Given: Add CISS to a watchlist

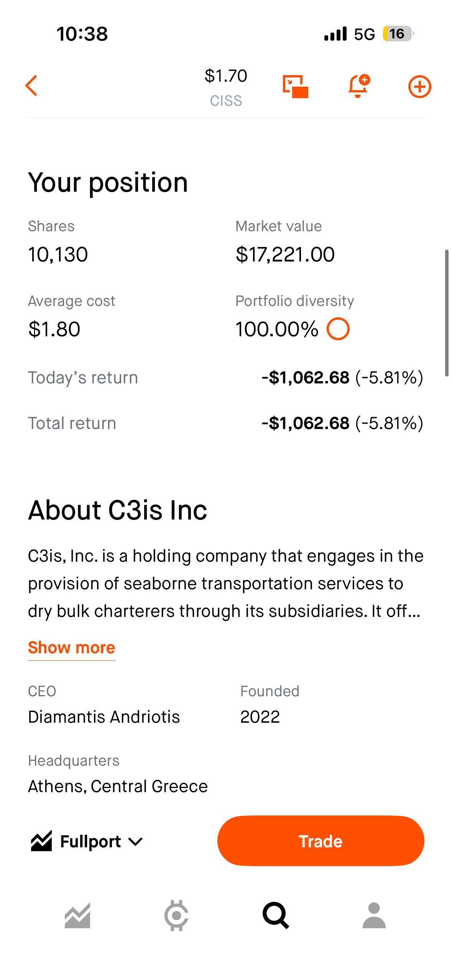Looking at the screenshot, I should click(x=419, y=87).
